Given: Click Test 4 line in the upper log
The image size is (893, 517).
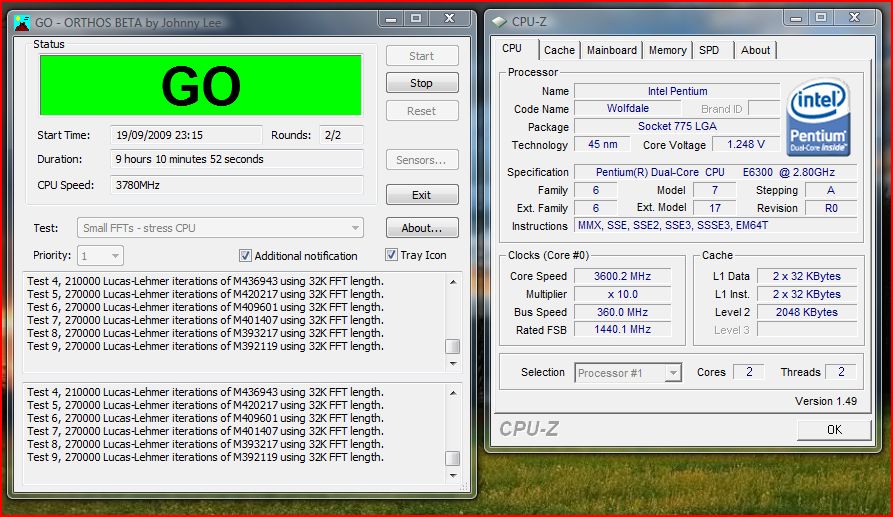Looking at the screenshot, I should coord(206,281).
